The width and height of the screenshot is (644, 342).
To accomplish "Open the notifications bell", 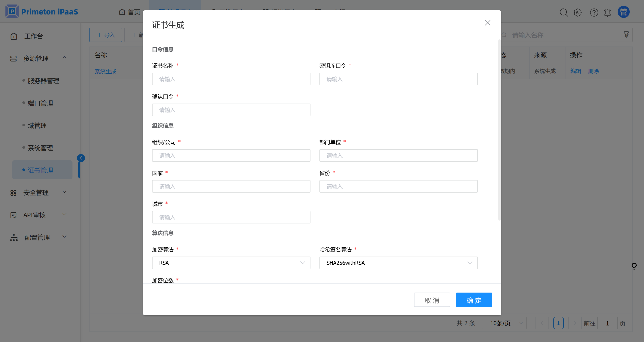I will [608, 12].
